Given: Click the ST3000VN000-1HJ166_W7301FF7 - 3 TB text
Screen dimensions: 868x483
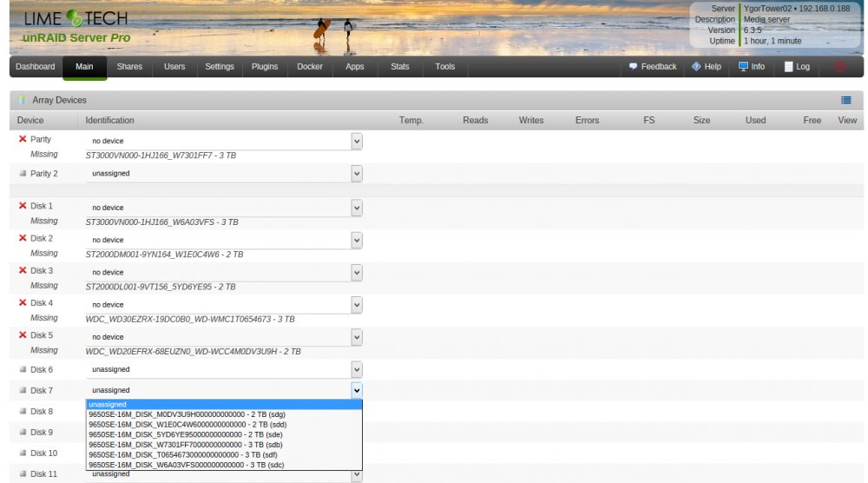Looking at the screenshot, I should coord(161,155).
